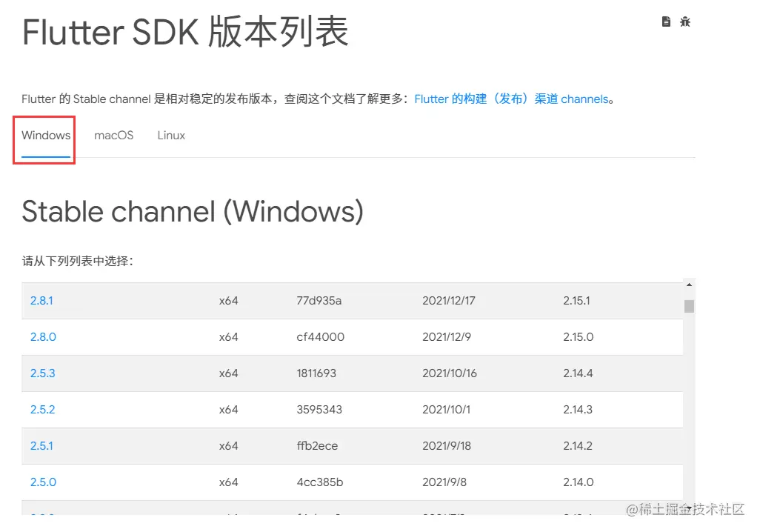This screenshot has height=532, width=760.
Task: Select commit hash 3595343
Action: pyautogui.click(x=319, y=410)
